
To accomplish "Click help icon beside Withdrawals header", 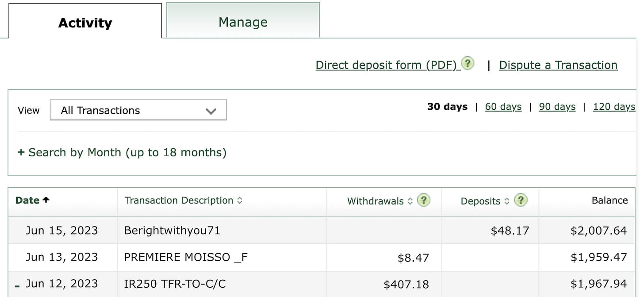I will [x=424, y=201].
